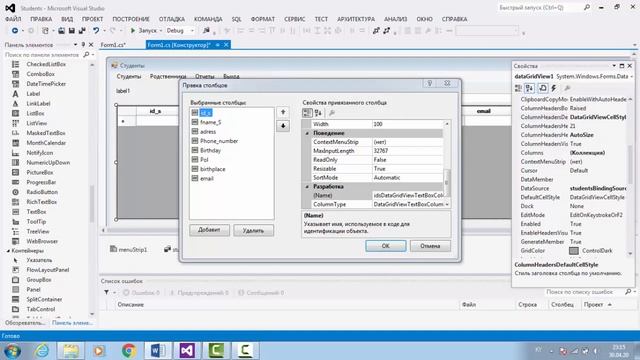Click the GridColor ControlDark color swatch
Viewport: 640px width, 360px height.
(x=574, y=251)
